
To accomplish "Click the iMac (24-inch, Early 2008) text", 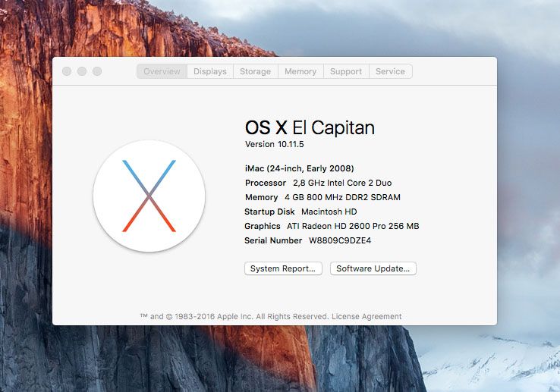I will [x=299, y=168].
